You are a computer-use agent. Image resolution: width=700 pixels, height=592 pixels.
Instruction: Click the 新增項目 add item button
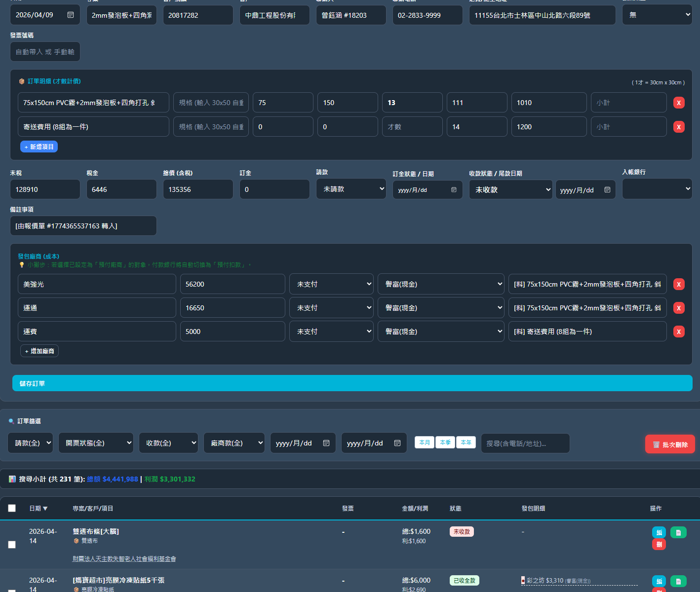coord(39,147)
